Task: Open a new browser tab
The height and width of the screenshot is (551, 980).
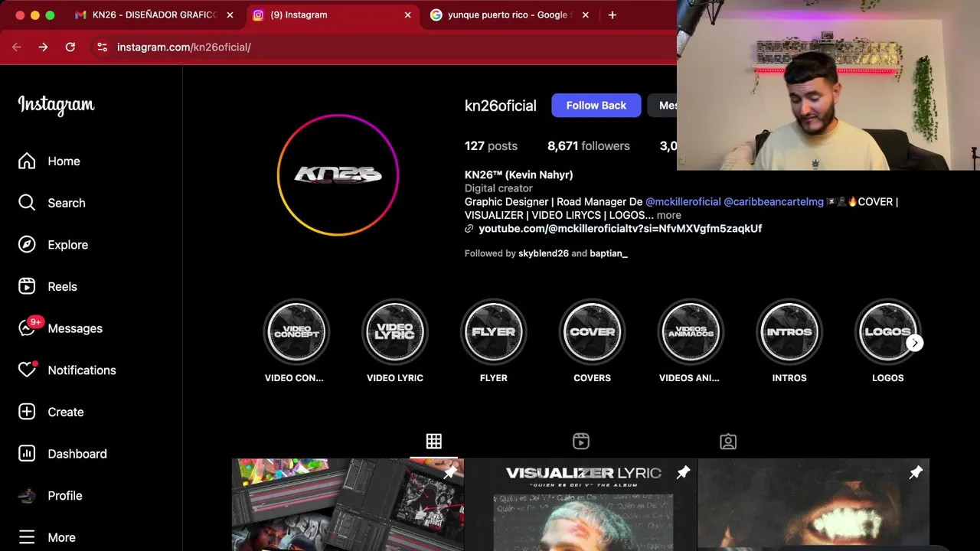Action: coord(612,15)
